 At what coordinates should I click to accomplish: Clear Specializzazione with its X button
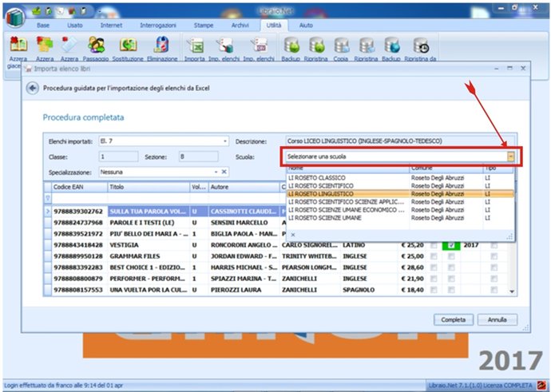tap(224, 172)
